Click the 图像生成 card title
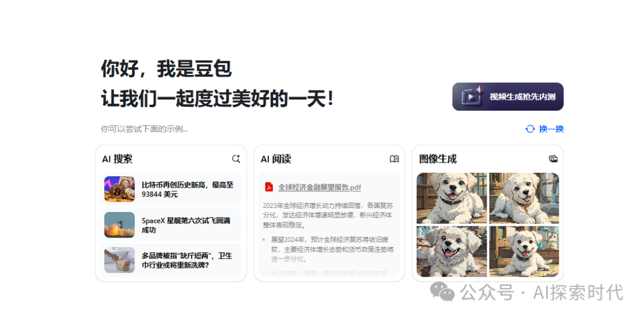 [438, 159]
